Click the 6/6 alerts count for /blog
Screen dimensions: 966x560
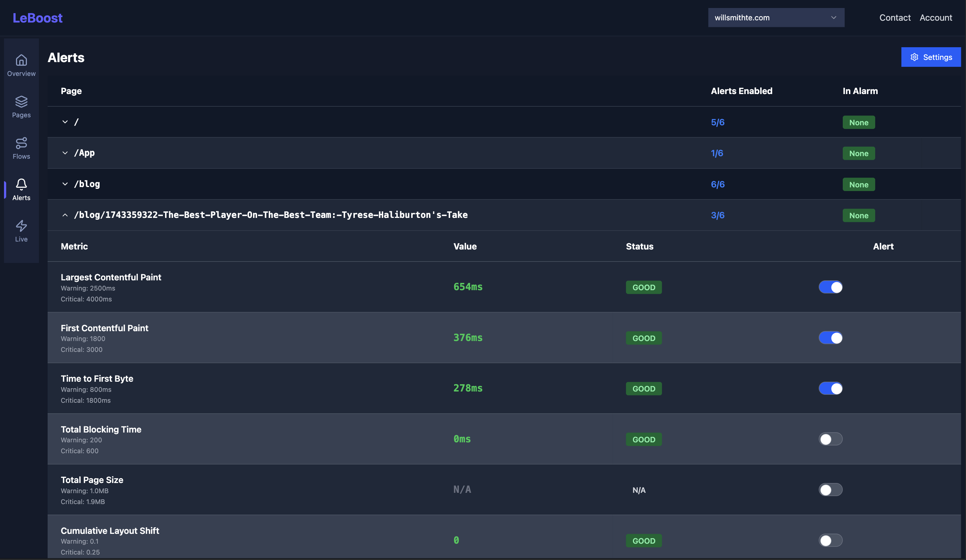click(717, 184)
